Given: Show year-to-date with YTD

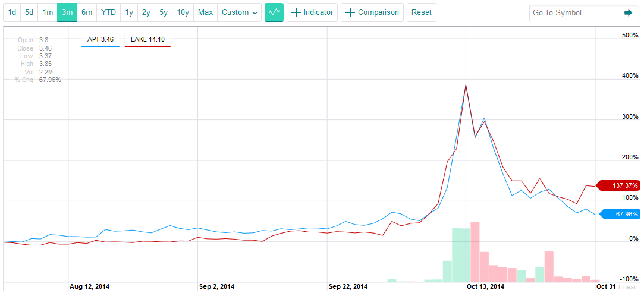Looking at the screenshot, I should [x=108, y=12].
